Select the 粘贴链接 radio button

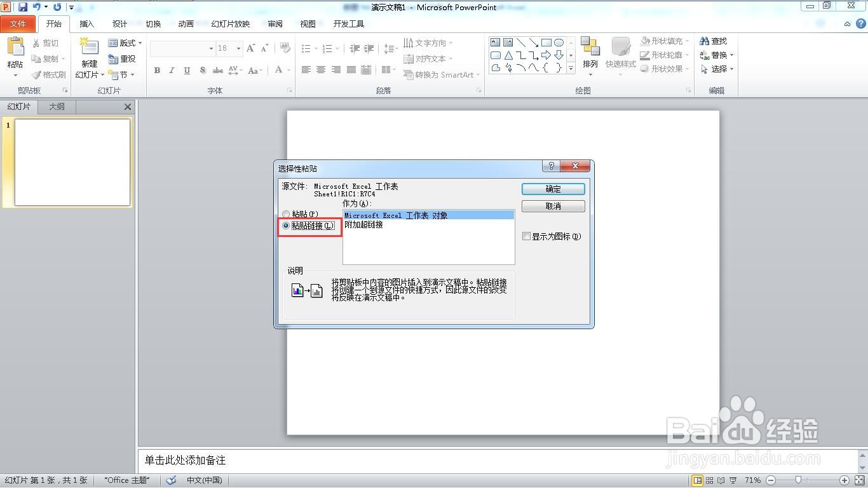coord(286,226)
